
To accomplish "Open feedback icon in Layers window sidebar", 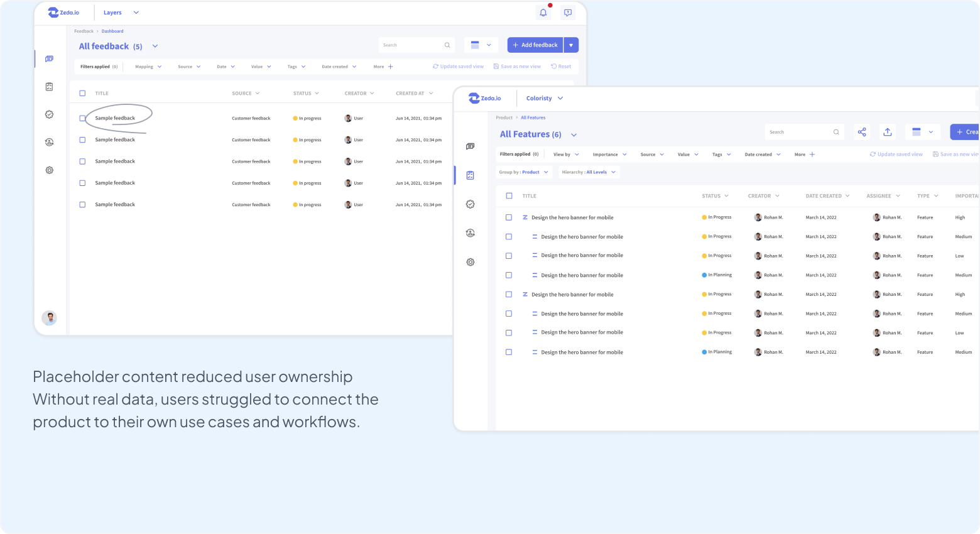I will pyautogui.click(x=49, y=59).
